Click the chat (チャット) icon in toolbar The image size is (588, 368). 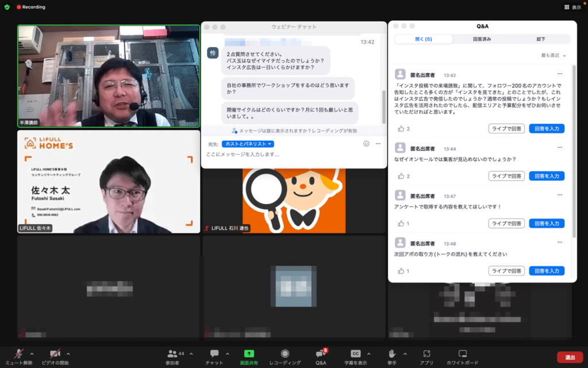pyautogui.click(x=214, y=353)
